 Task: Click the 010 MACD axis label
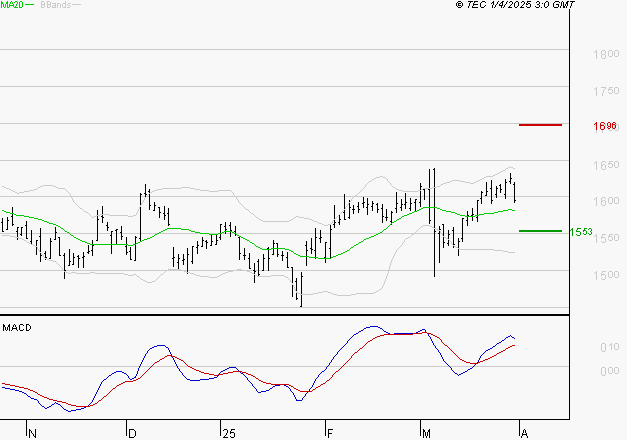coord(610,347)
